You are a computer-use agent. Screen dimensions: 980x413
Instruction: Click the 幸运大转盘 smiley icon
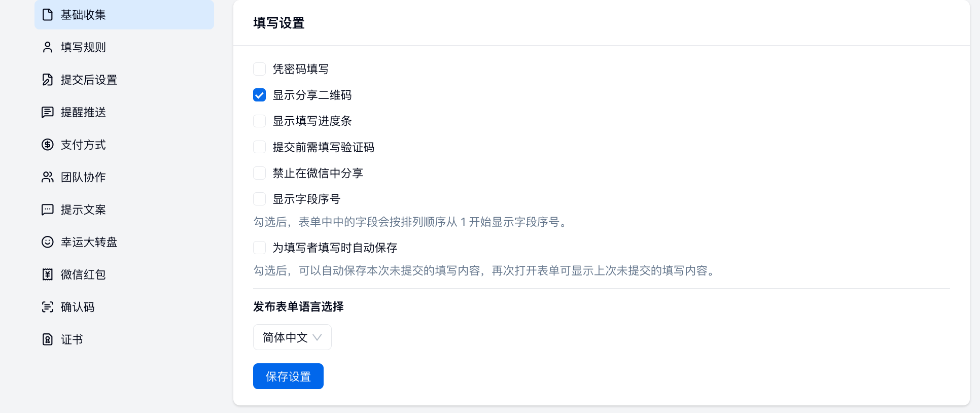pos(48,242)
